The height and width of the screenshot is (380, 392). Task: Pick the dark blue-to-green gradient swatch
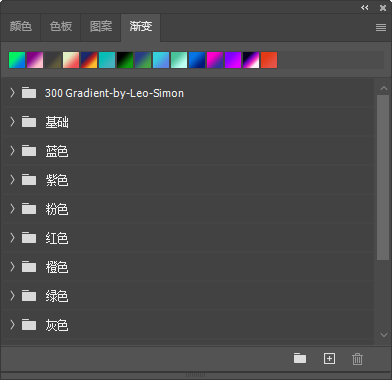pos(143,60)
